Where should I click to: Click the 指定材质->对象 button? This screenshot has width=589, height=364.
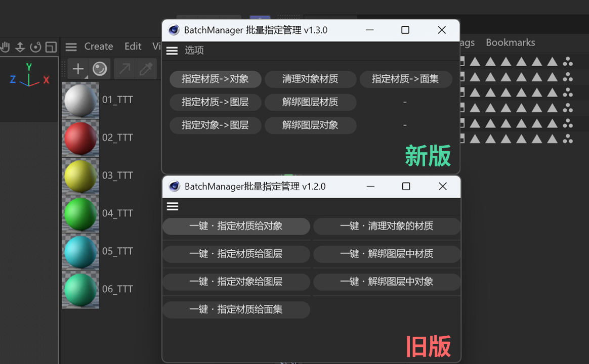[215, 79]
